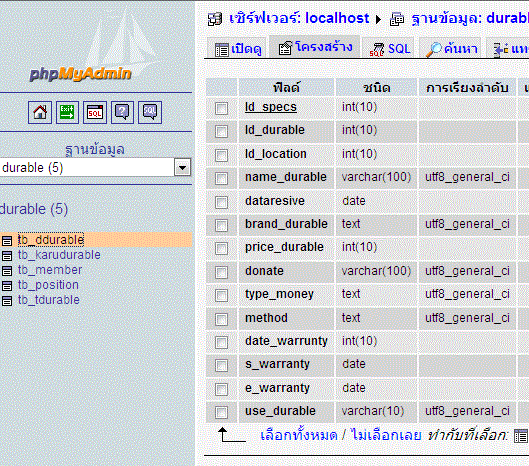
Task: Click the type_money field name
Action: click(279, 294)
